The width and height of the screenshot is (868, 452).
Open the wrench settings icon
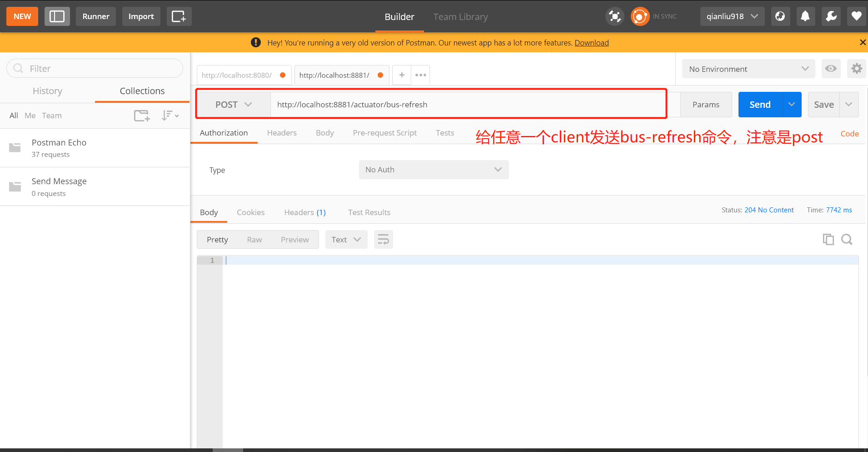pyautogui.click(x=831, y=16)
